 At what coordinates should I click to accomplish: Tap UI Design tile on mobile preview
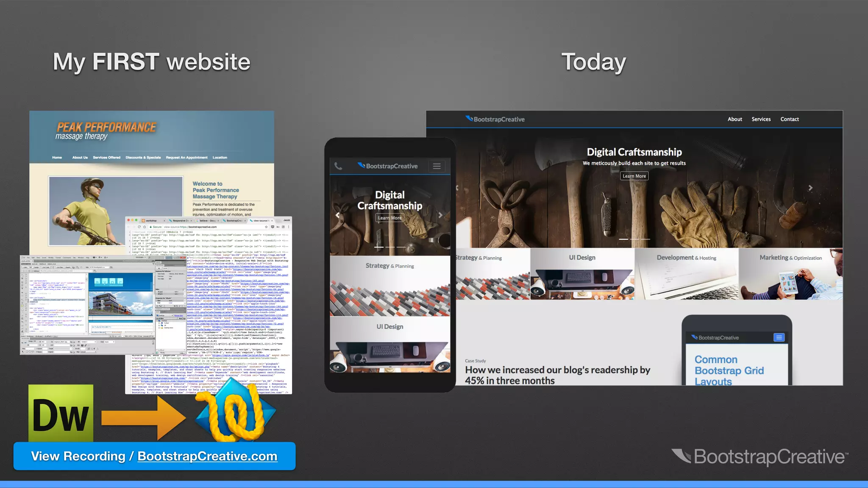390,345
